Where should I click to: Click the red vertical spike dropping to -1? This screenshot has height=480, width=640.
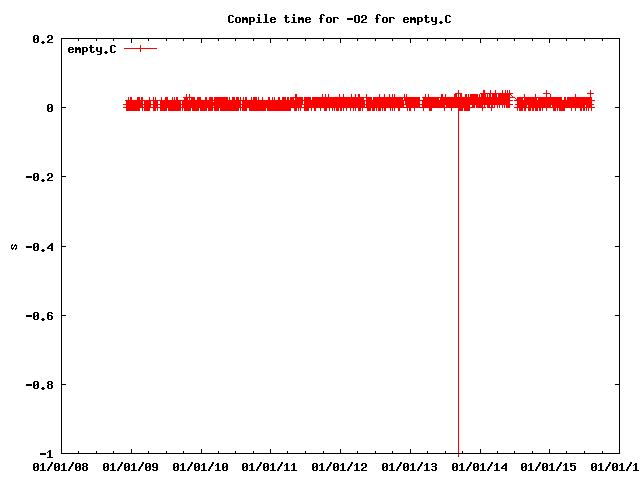point(458,300)
